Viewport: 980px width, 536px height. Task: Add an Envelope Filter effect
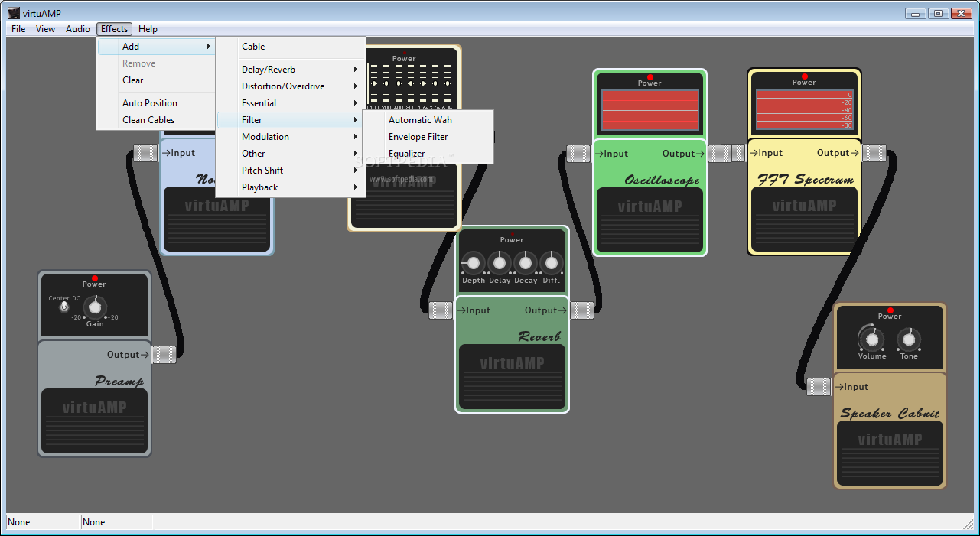point(428,137)
